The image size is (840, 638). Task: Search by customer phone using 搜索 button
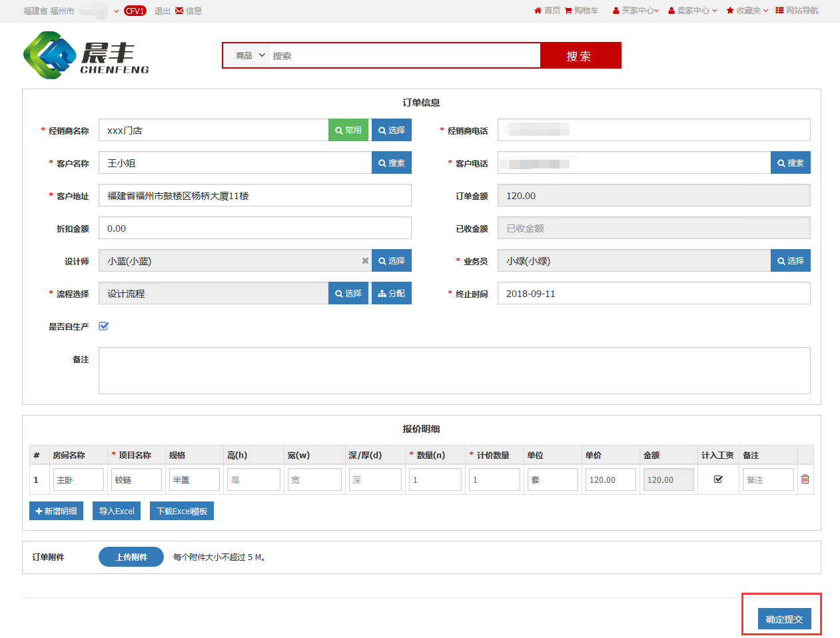coord(790,163)
